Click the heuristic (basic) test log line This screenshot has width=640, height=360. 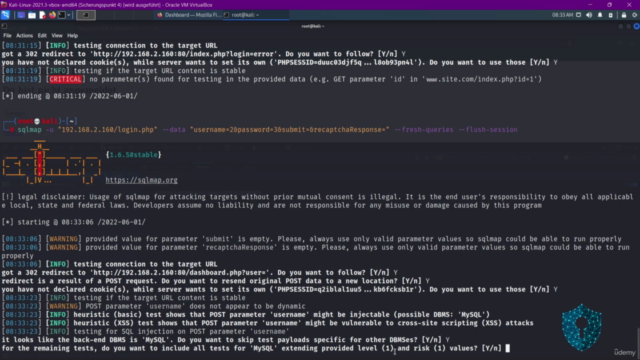click(x=246, y=315)
